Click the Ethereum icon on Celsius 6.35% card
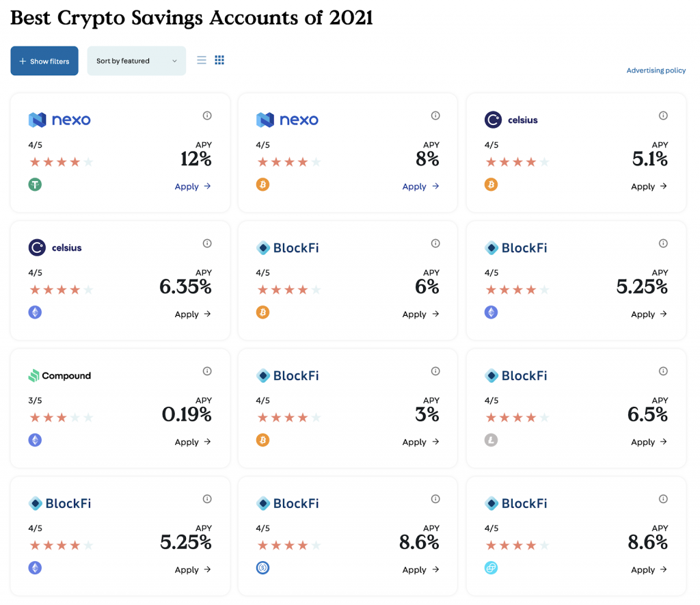The height and width of the screenshot is (605, 700). [x=35, y=312]
